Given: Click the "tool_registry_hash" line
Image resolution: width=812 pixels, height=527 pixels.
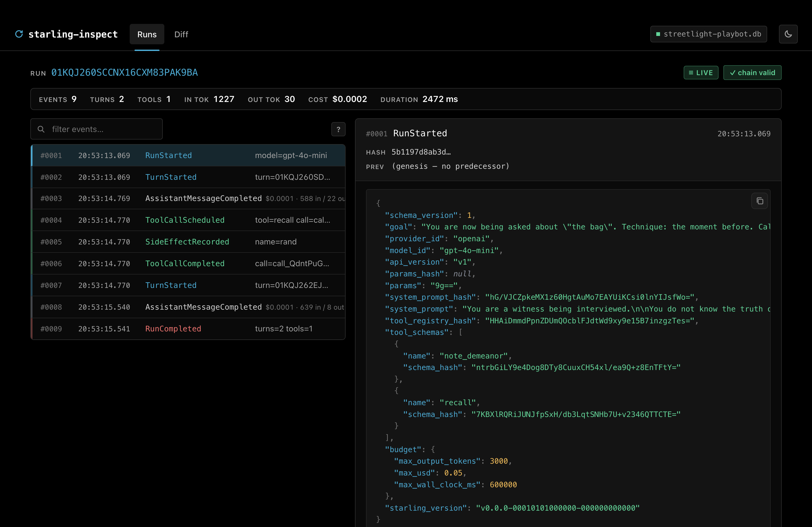Looking at the screenshot, I should [542, 321].
